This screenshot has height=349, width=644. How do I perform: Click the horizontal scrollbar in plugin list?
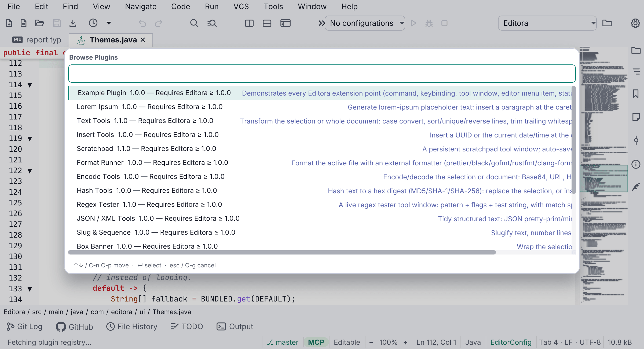[282, 252]
